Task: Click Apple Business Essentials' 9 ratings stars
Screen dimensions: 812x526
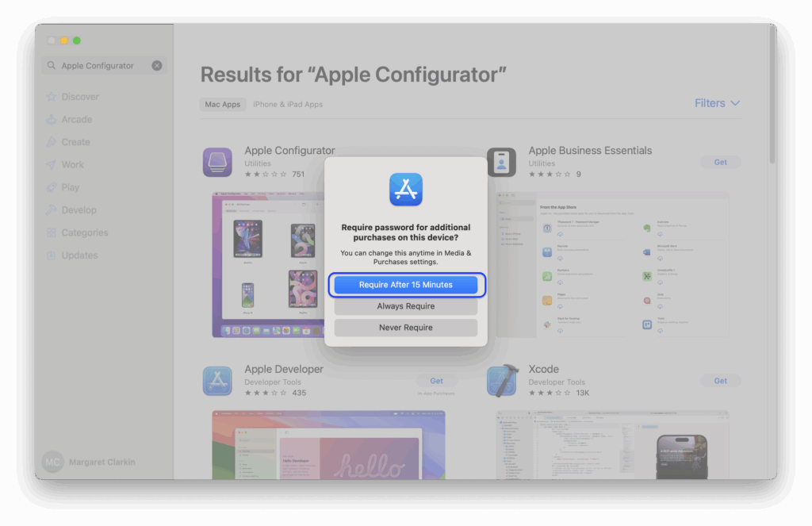Action: [550, 174]
